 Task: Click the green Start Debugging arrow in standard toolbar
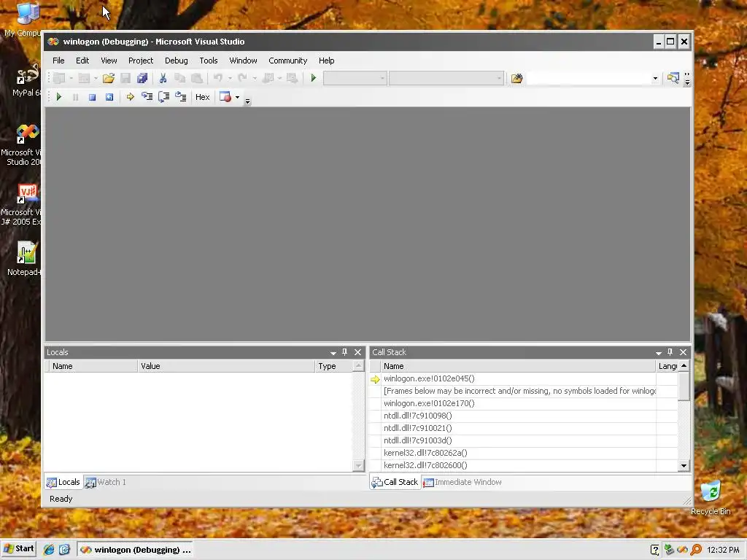tap(313, 77)
